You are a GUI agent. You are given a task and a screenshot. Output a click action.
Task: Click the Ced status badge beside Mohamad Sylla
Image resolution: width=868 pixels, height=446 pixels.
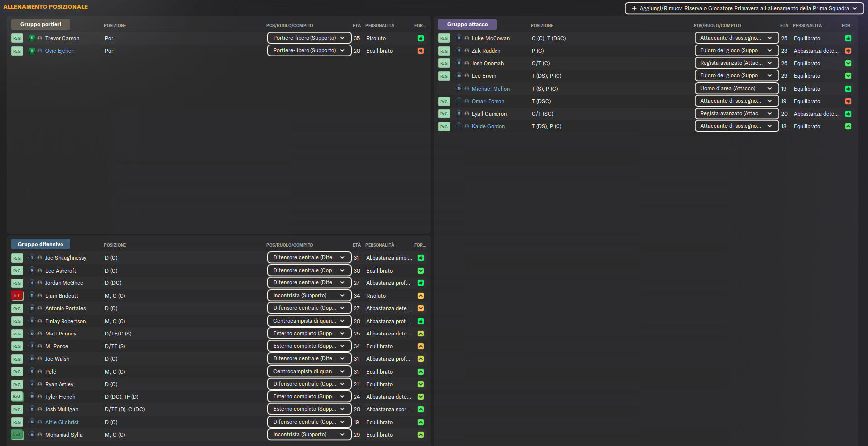(x=17, y=435)
